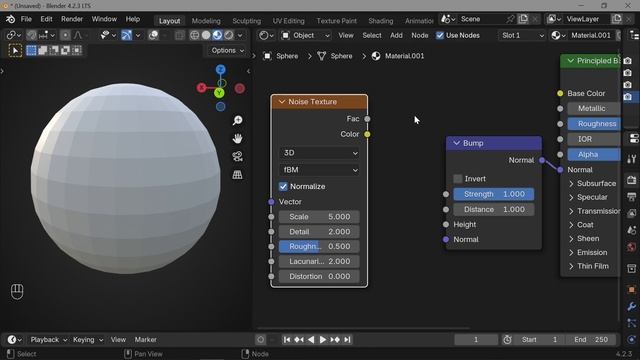Switch viewport to rendered shading
Viewport: 640px width, 360px height.
coord(229,36)
